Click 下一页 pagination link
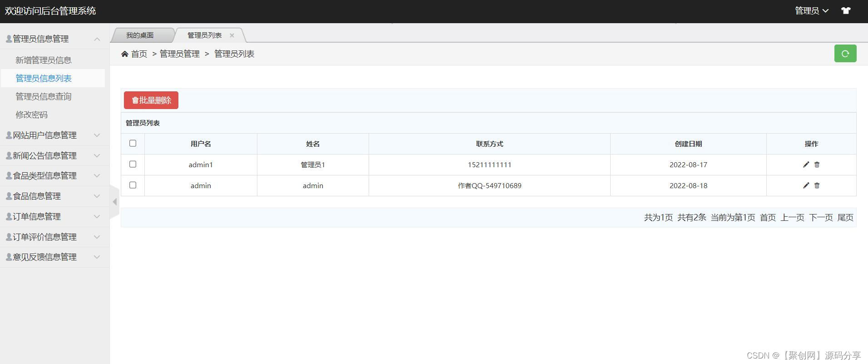868x364 pixels. 821,218
